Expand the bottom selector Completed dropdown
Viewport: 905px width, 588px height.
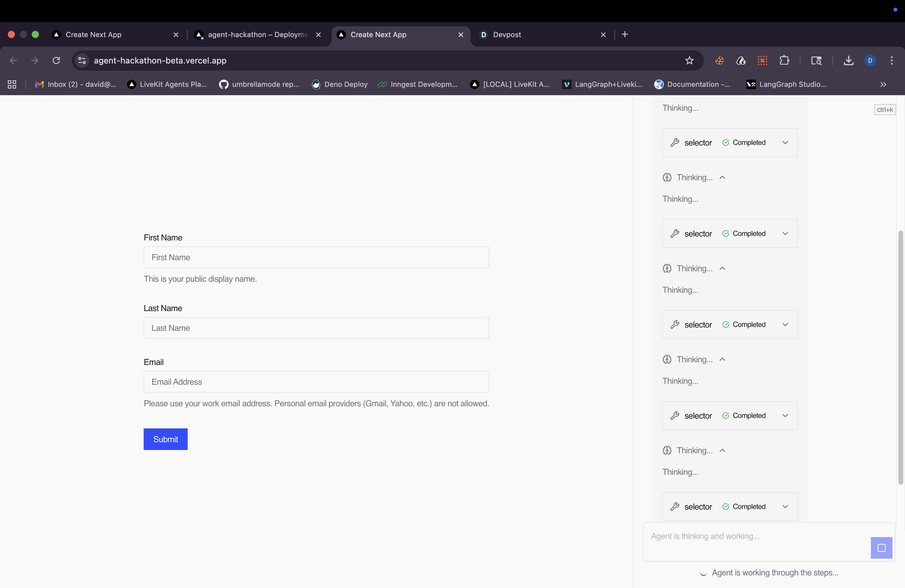pos(785,506)
